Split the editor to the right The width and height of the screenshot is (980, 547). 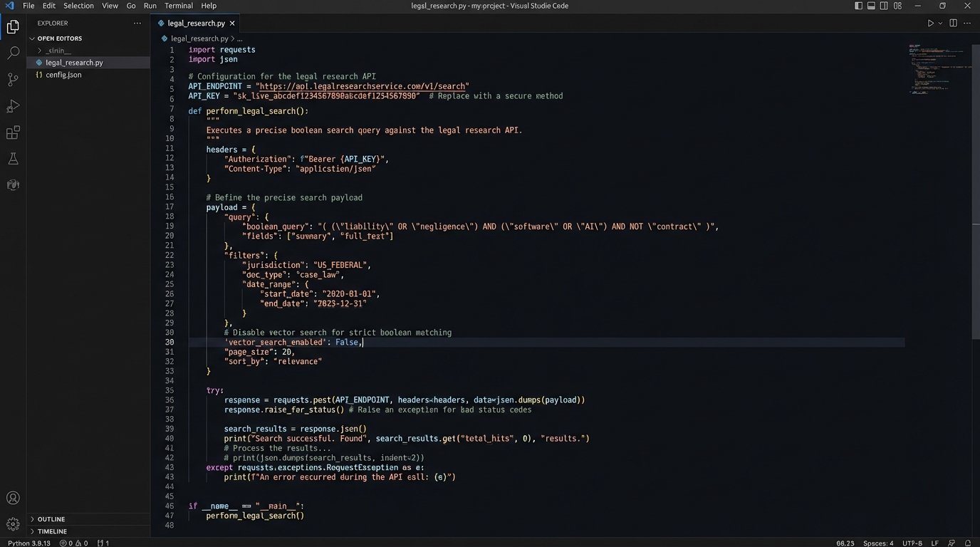[x=952, y=23]
